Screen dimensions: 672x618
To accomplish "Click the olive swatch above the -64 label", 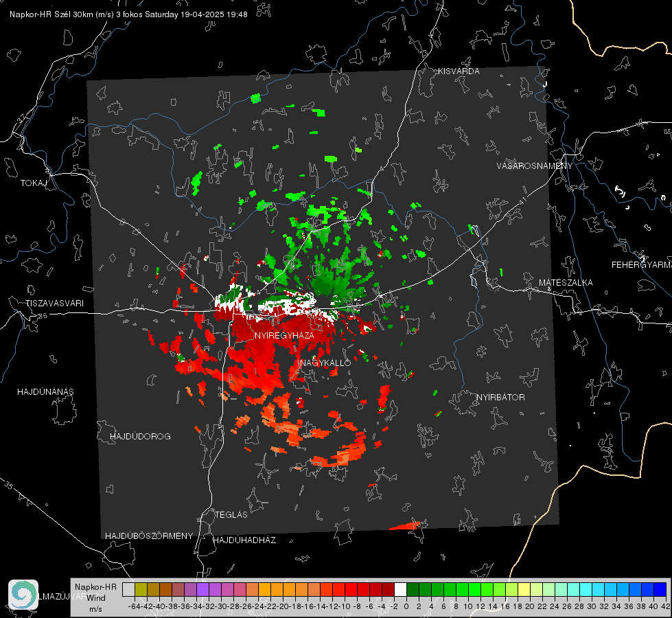I will (141, 589).
